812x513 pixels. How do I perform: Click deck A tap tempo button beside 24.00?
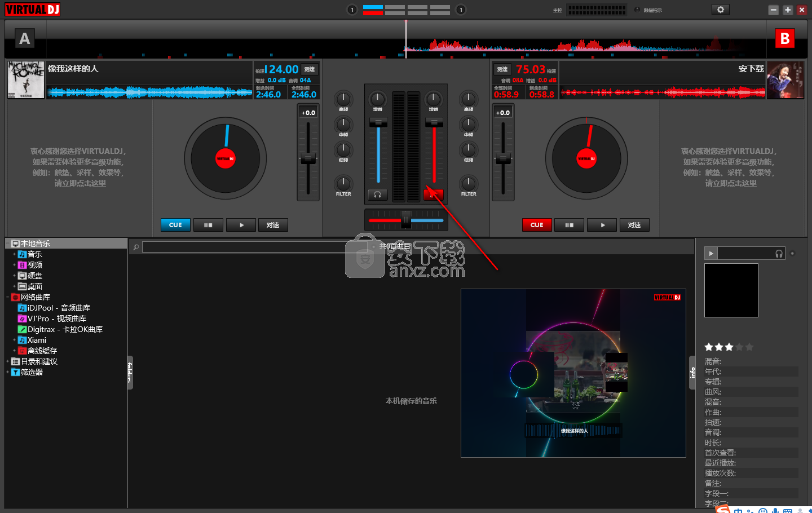pyautogui.click(x=310, y=69)
